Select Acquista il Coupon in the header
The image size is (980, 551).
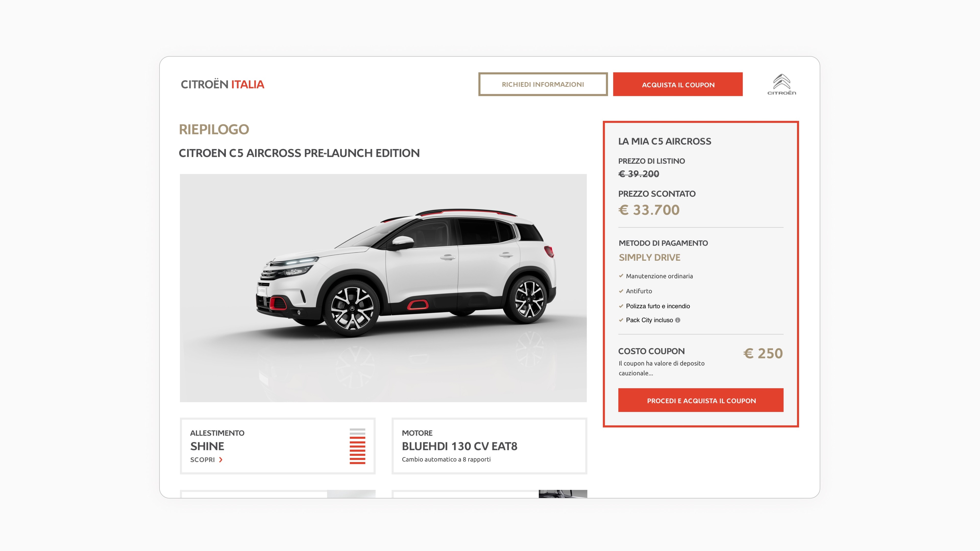coord(678,84)
